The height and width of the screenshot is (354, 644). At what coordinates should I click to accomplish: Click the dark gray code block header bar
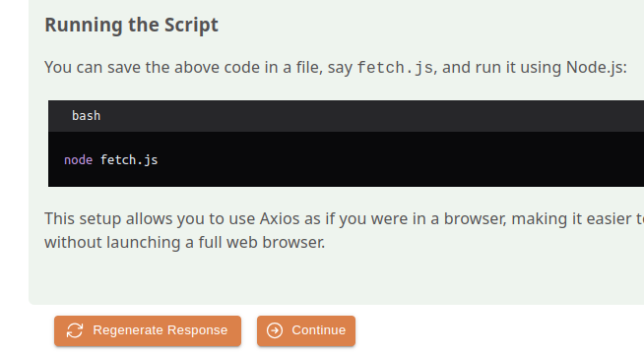point(346,116)
